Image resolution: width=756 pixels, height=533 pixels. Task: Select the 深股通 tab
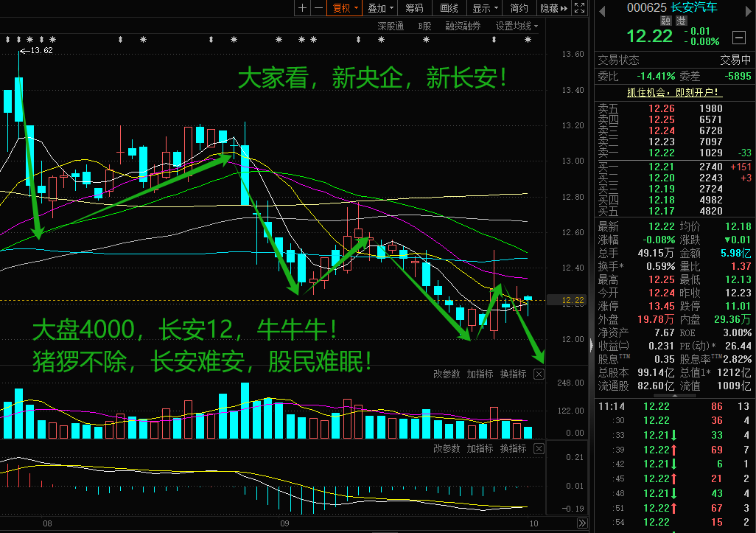(391, 26)
